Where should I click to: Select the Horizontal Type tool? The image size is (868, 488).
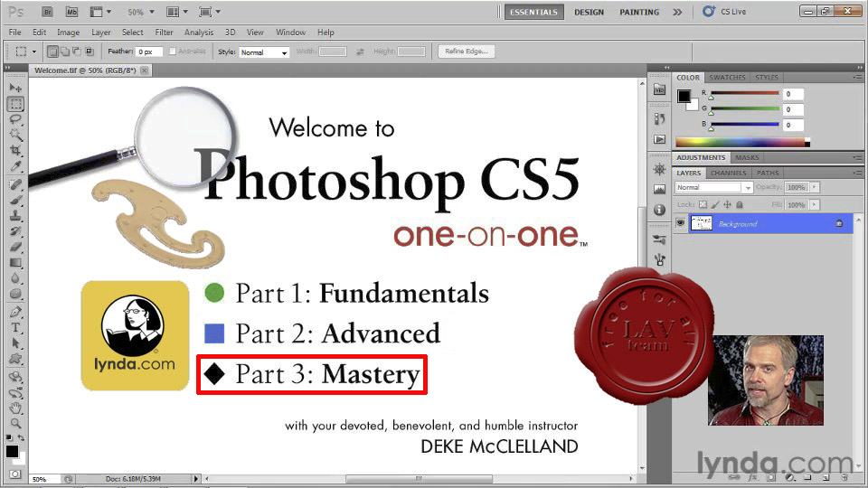pos(15,327)
